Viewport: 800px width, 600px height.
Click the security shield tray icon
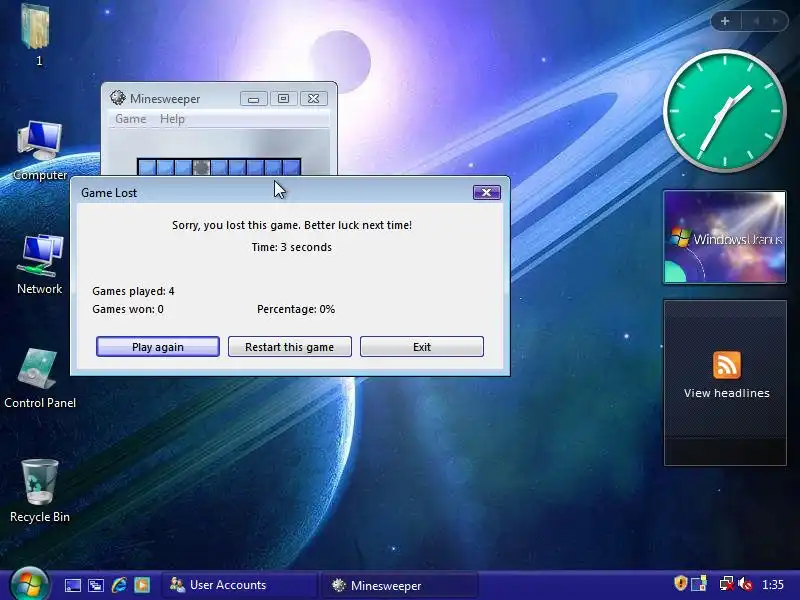(x=680, y=583)
